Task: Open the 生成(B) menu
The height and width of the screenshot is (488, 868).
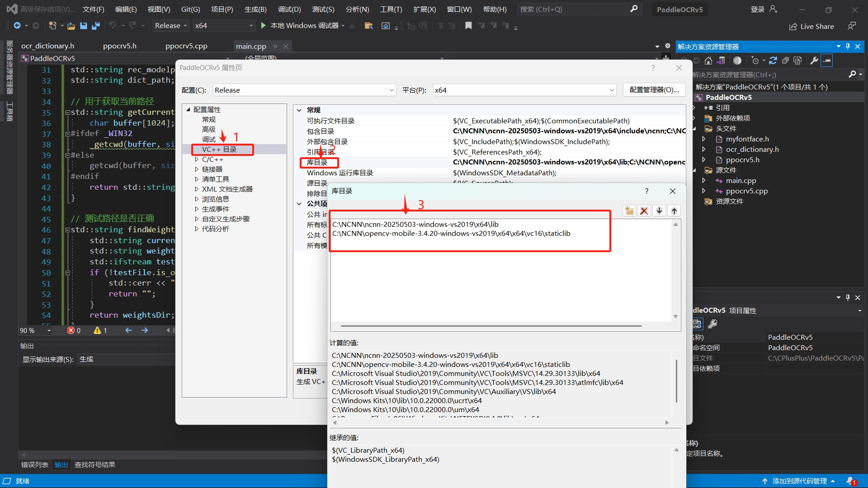Action: coord(255,9)
